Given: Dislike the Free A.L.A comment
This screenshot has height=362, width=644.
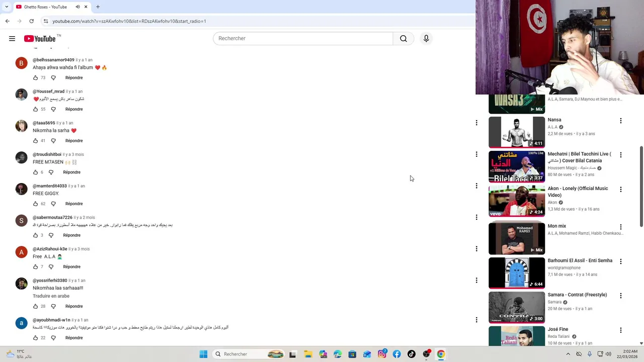Looking at the screenshot, I should 51,267.
